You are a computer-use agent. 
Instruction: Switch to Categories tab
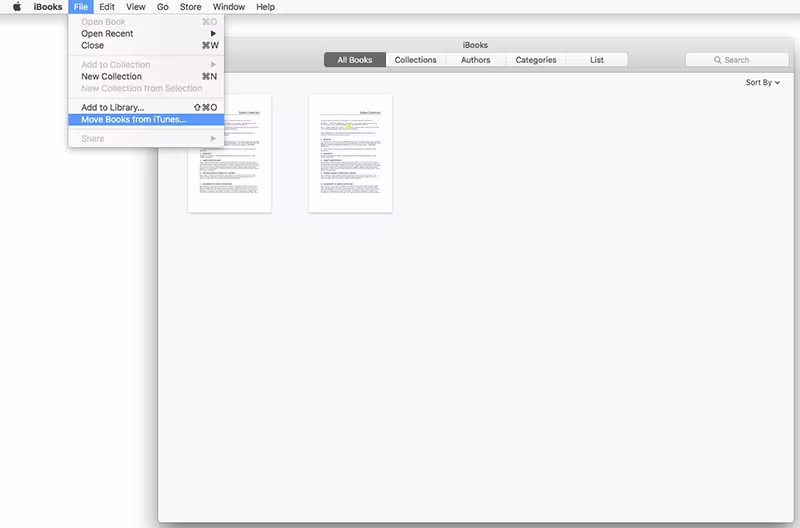[536, 60]
